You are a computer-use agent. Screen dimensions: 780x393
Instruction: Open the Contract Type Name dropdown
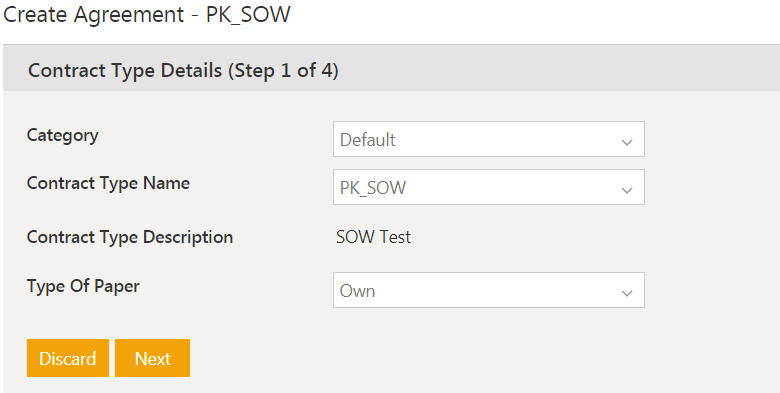tap(488, 187)
